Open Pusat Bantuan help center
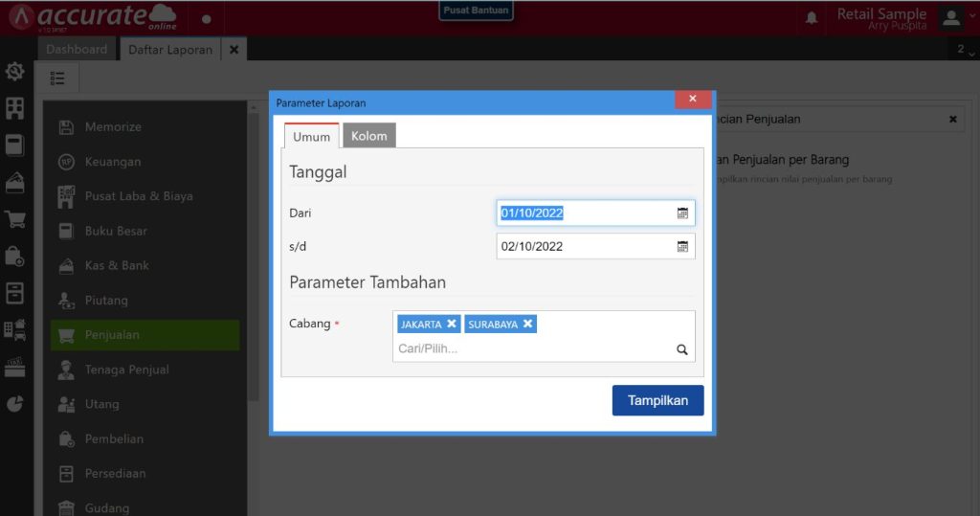Image resolution: width=980 pixels, height=516 pixels. click(x=476, y=10)
